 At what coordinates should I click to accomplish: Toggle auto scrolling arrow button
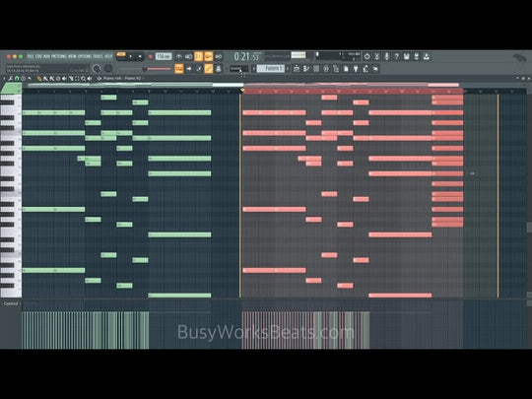[188, 69]
